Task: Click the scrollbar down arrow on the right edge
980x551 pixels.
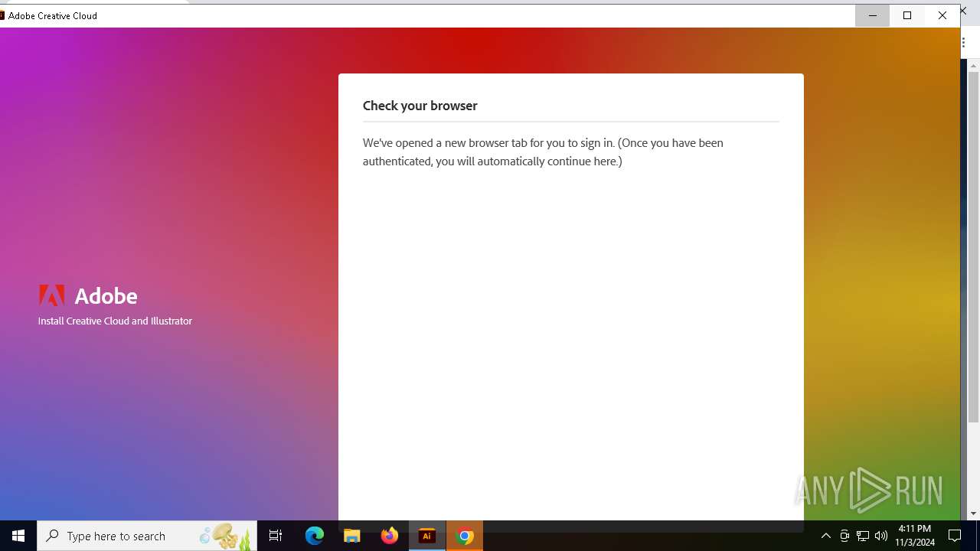Action: tap(974, 514)
